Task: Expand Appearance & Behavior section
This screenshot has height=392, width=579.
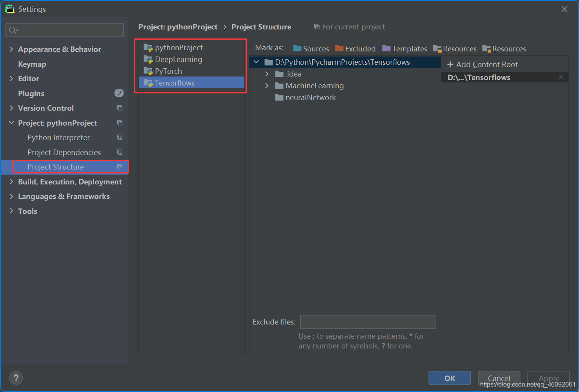Action: (11, 49)
